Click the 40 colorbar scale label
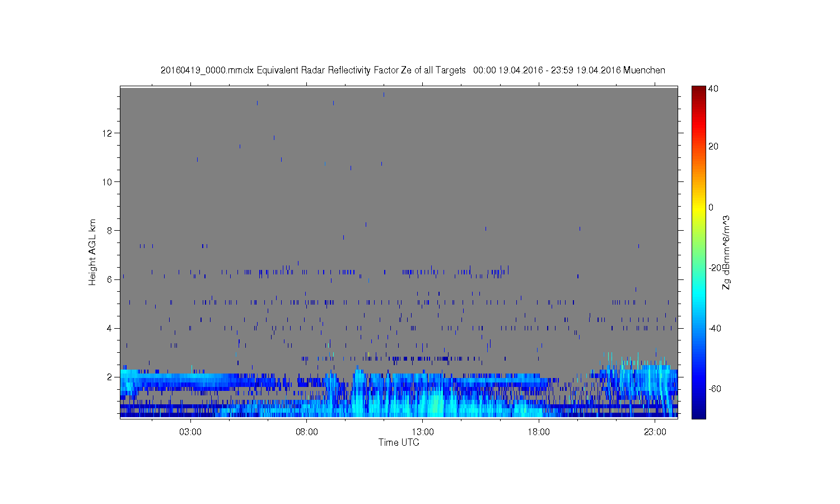This screenshot has height=504, width=840. point(713,88)
